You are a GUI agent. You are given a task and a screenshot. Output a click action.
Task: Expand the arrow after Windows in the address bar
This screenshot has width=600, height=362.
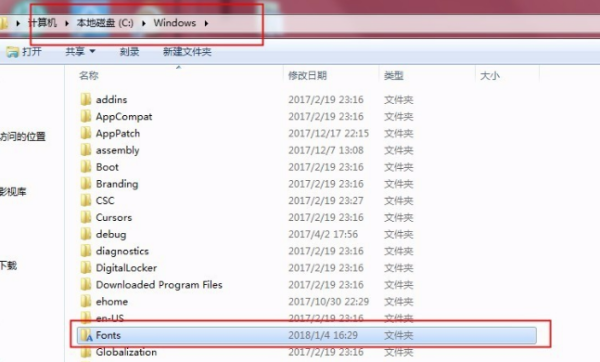click(206, 23)
